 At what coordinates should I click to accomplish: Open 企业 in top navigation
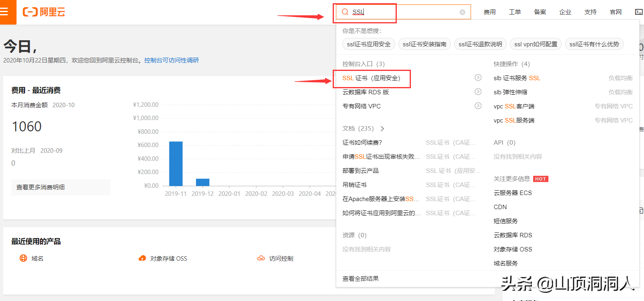[565, 12]
